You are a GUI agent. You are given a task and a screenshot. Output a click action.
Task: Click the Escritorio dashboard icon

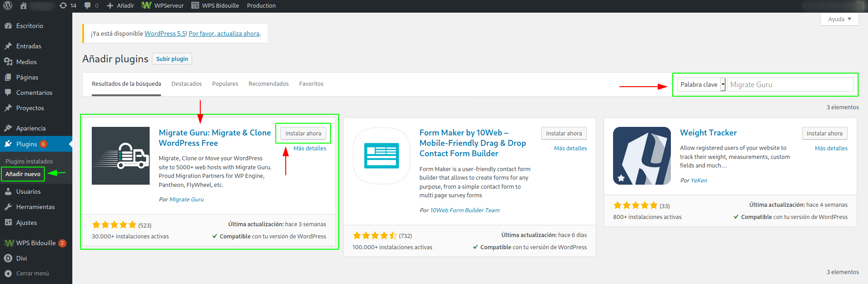click(8, 26)
